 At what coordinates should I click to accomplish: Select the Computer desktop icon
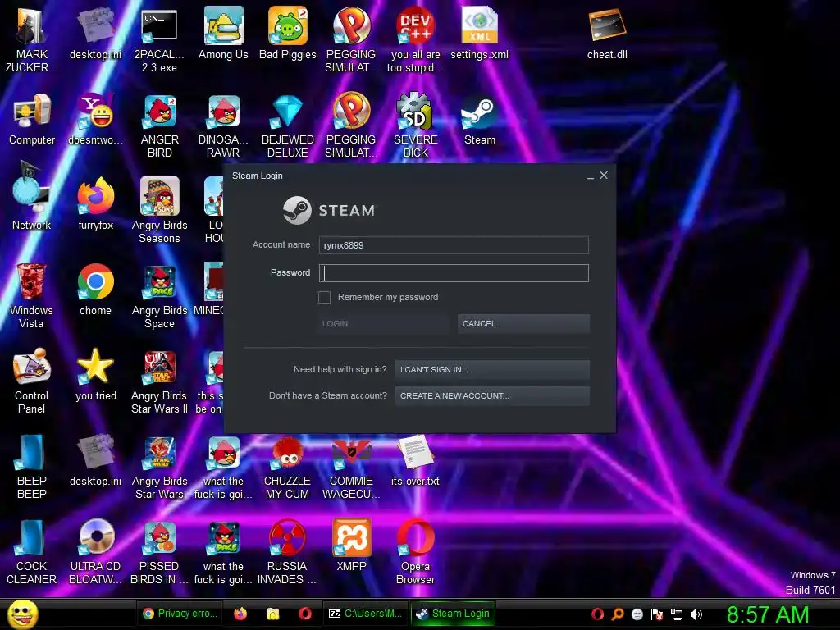click(32, 120)
